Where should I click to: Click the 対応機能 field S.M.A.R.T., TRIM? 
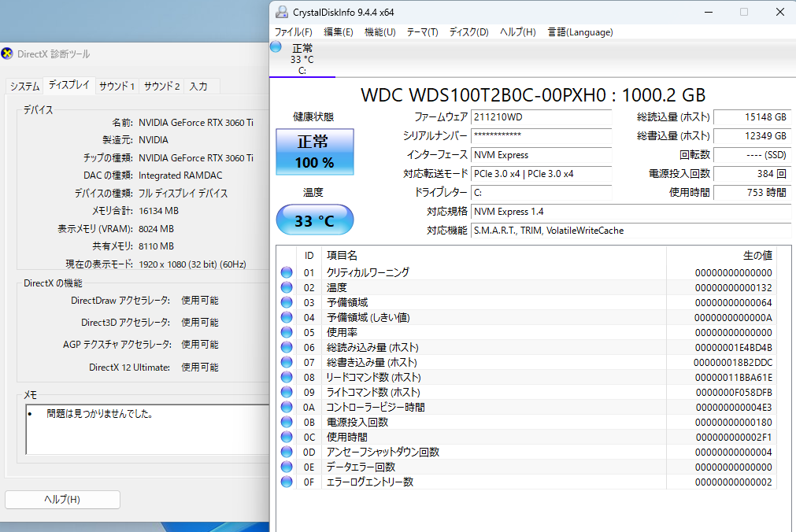click(631, 231)
